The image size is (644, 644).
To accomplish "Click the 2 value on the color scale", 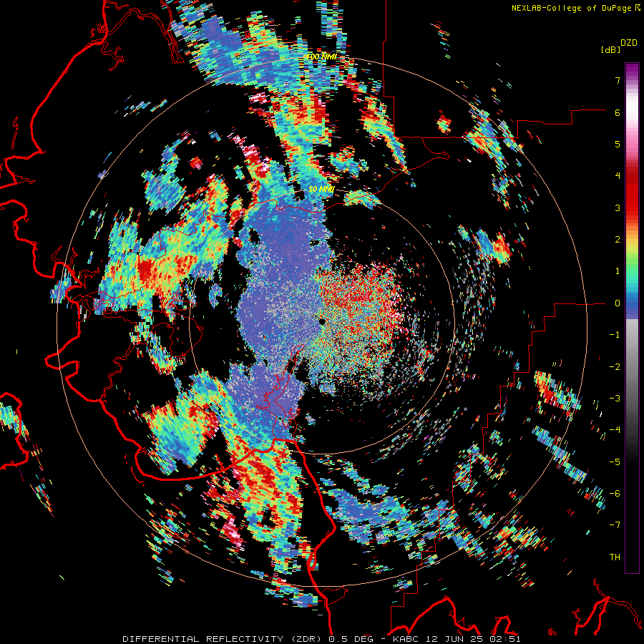I will tap(618, 240).
